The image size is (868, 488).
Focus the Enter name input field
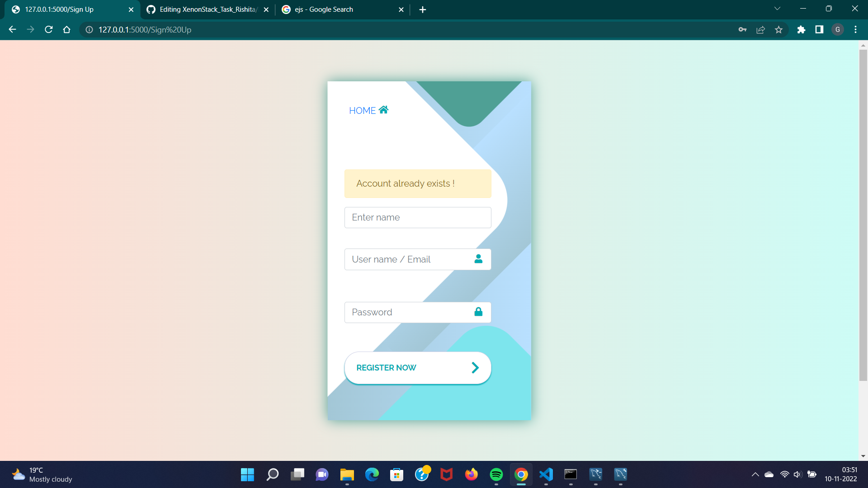click(x=417, y=217)
